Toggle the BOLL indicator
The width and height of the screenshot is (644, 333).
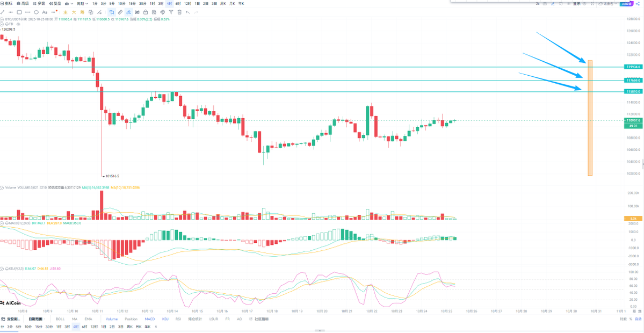pyautogui.click(x=60, y=319)
